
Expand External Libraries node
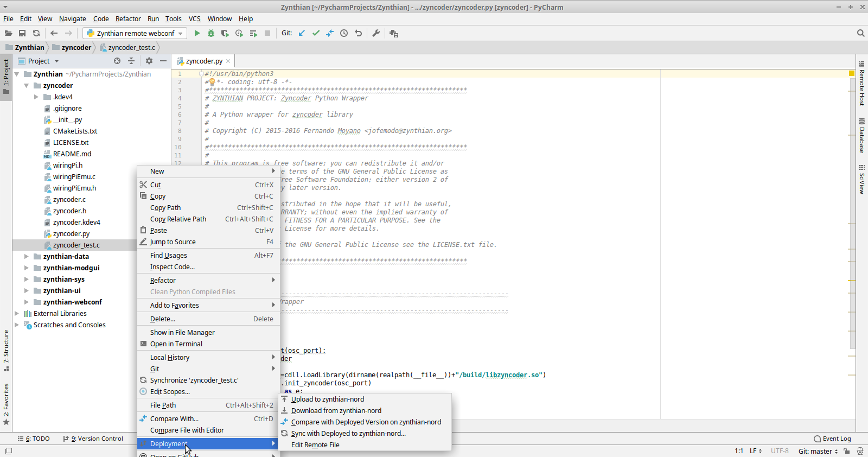16,314
